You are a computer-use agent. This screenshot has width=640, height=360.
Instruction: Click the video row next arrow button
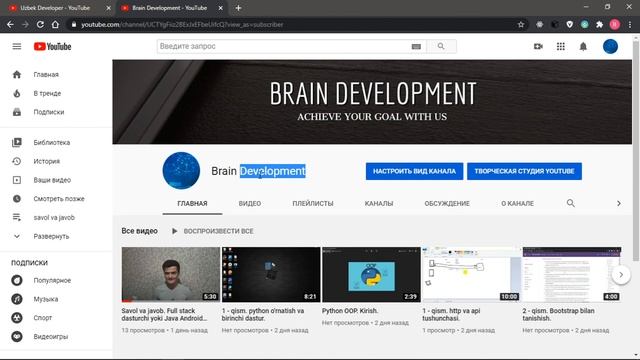click(621, 275)
